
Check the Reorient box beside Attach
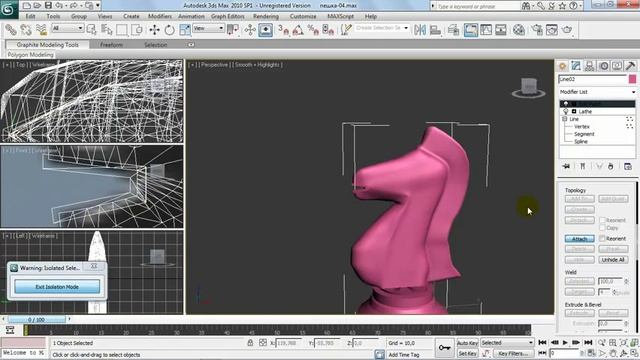point(602,238)
